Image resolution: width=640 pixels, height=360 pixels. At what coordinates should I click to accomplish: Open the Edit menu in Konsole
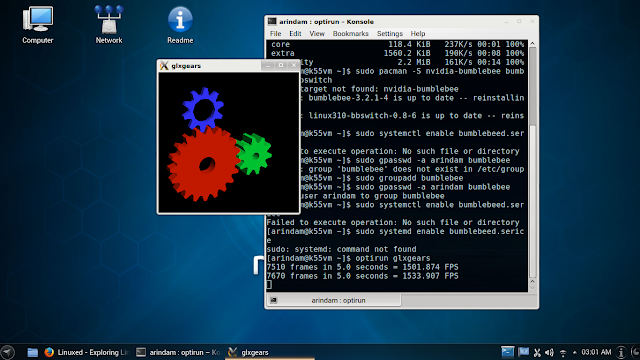295,33
